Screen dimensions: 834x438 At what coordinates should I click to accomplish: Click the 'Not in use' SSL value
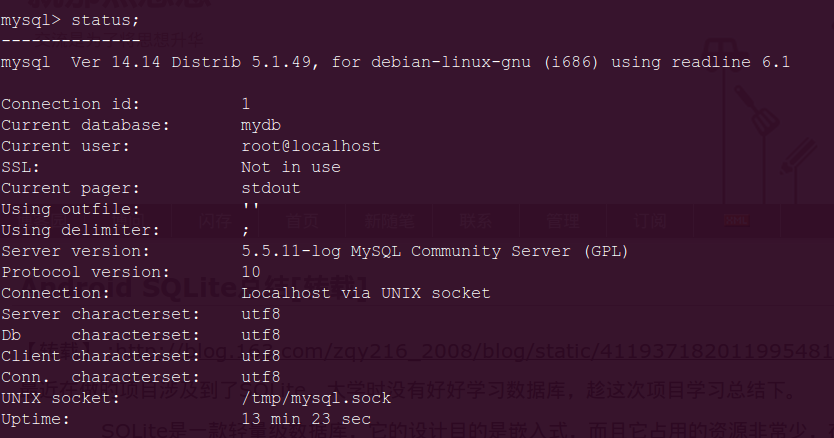pyautogui.click(x=291, y=167)
